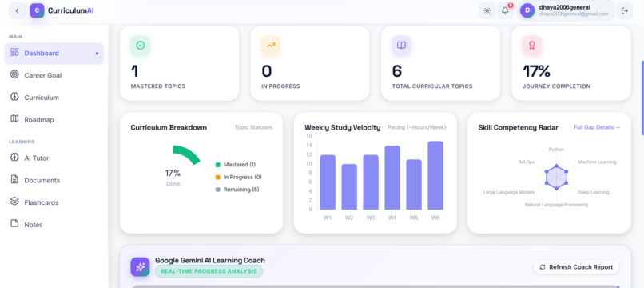Click the Notes page icon
The height and width of the screenshot is (288, 644).
[14, 223]
